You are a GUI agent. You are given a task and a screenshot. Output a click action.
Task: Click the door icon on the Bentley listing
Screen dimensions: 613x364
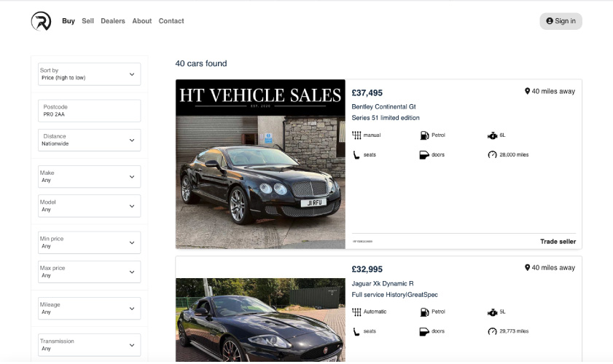[x=424, y=155]
